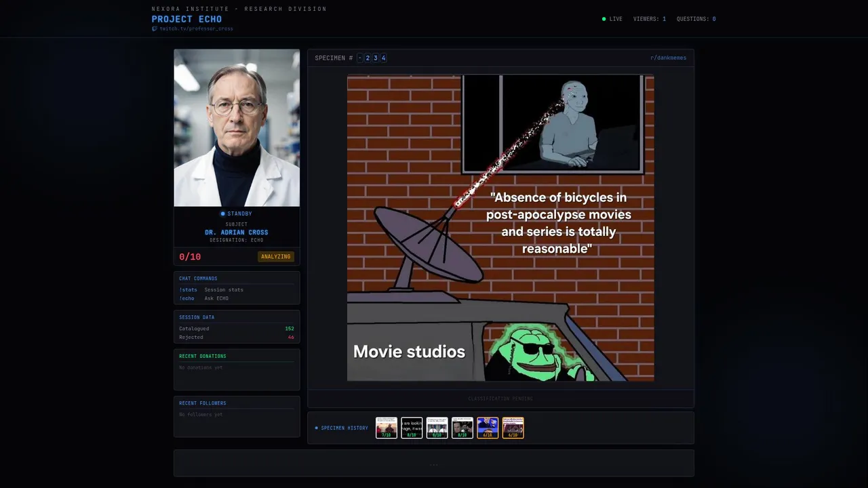Open the 8/10 thumbnail showing 'are lookin' text
Image resolution: width=868 pixels, height=488 pixels.
(x=412, y=428)
